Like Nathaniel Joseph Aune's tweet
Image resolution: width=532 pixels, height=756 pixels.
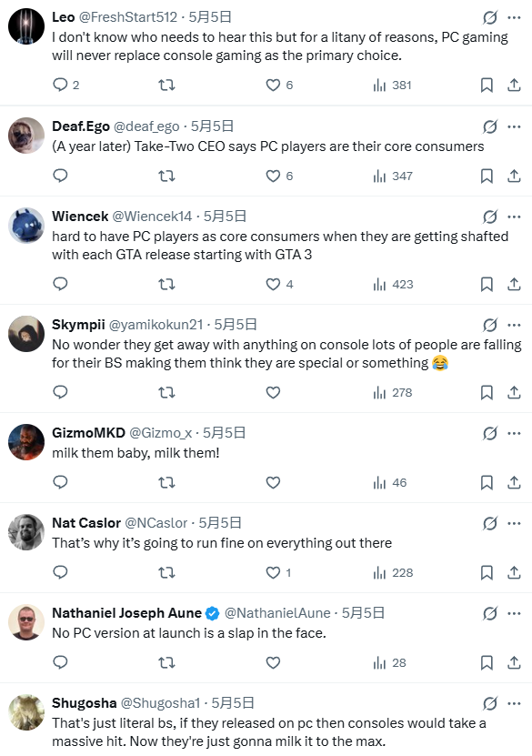[x=273, y=663]
